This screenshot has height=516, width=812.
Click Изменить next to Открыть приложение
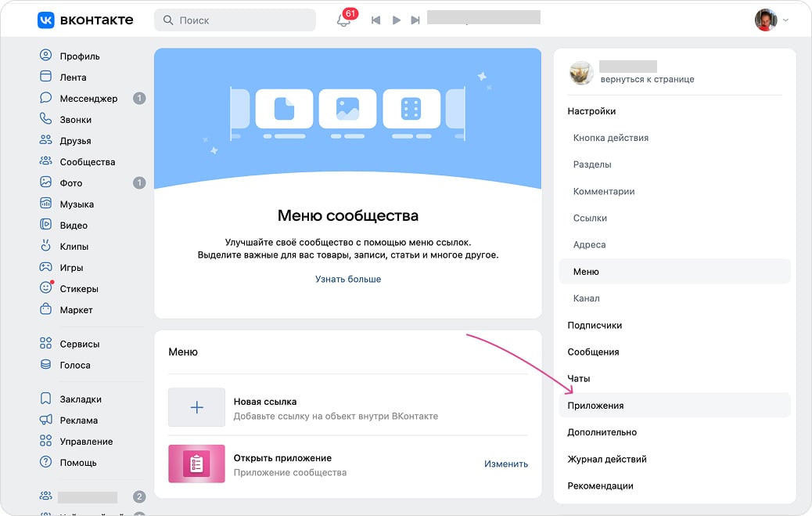[x=505, y=464]
